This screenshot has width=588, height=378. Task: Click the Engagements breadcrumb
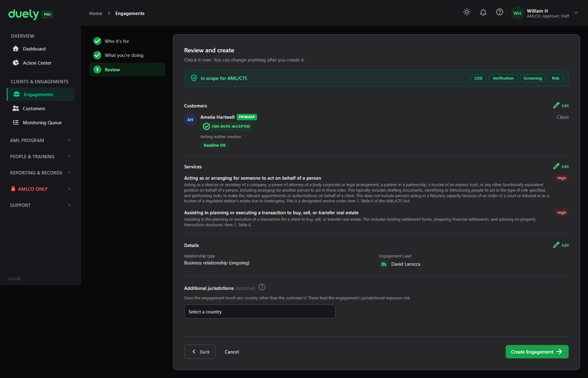pos(130,13)
